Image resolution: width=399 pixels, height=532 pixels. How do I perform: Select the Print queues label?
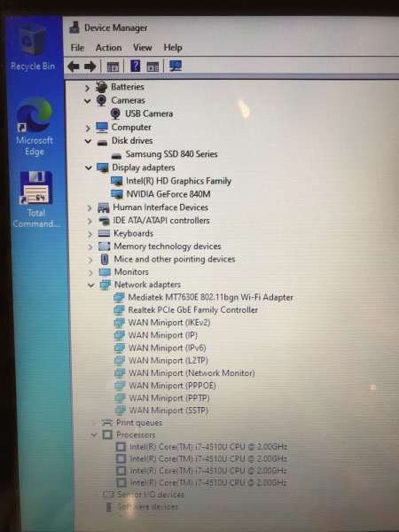pyautogui.click(x=139, y=423)
